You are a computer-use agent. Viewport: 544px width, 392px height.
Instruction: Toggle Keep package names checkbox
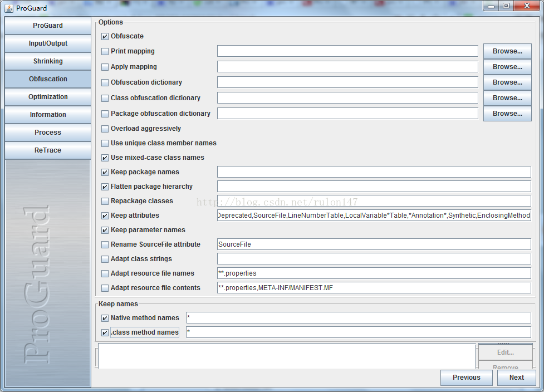point(105,173)
